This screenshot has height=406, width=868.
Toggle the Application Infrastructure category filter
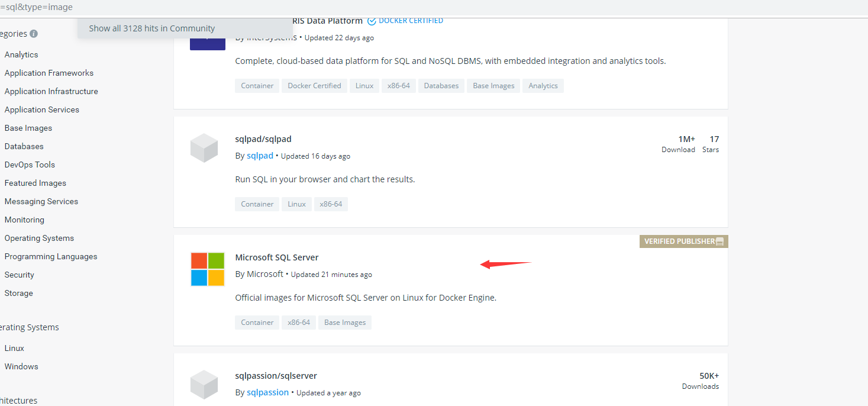pos(51,91)
